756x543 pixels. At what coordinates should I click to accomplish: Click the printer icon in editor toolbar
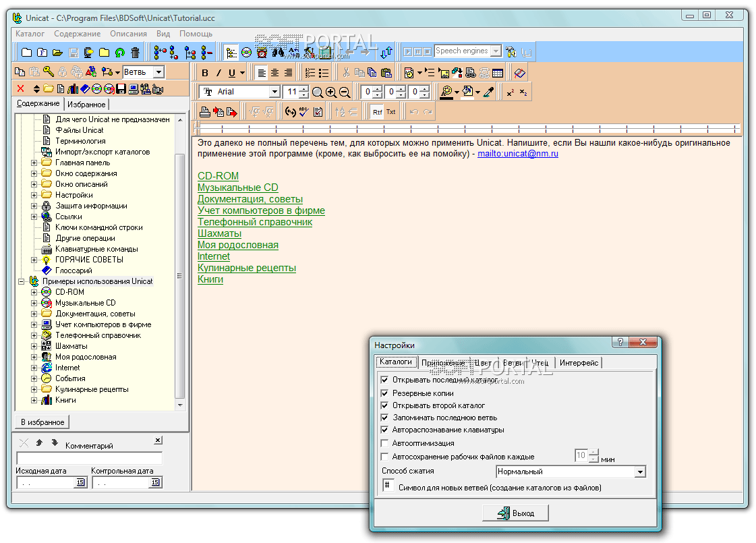tap(205, 113)
